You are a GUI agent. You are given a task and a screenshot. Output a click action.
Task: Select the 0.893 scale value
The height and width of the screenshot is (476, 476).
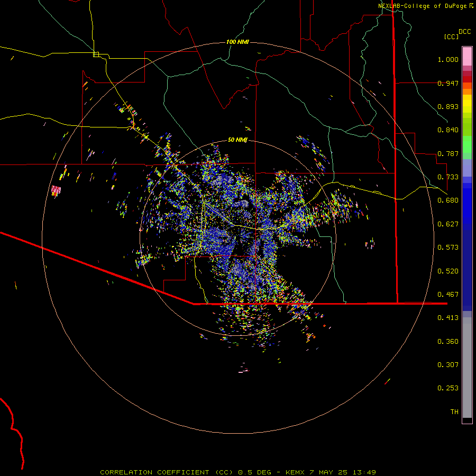click(448, 106)
